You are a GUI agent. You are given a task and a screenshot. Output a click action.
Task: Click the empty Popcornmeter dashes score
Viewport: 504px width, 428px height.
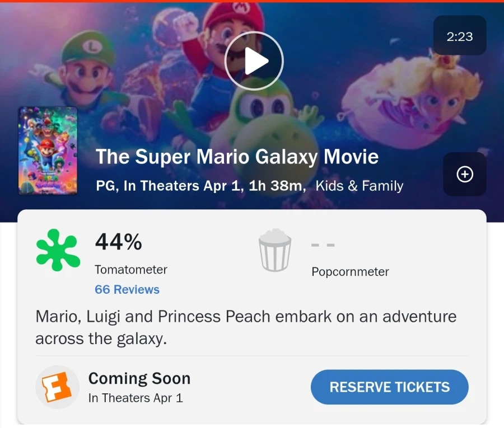tap(323, 245)
